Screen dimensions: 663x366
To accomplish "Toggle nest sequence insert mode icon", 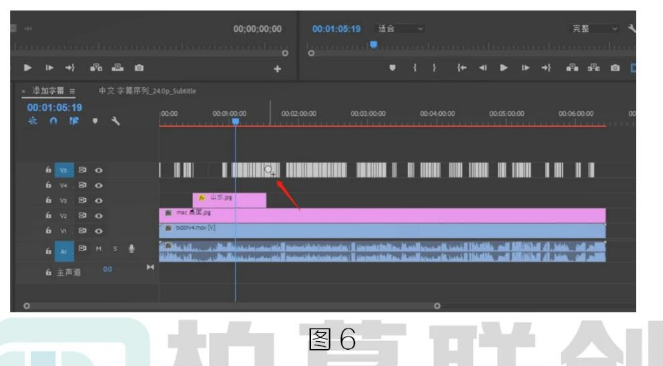I will pyautogui.click(x=33, y=121).
